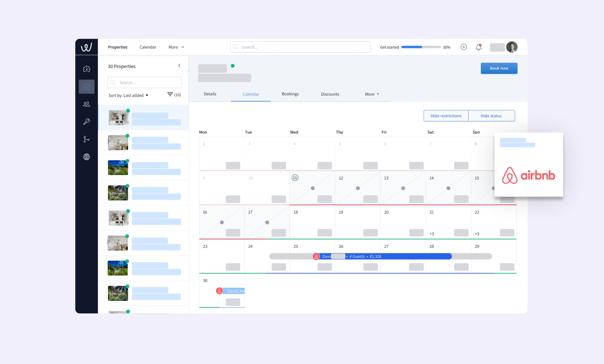Switch to the Bookings tab
Viewport: 604px width, 364px height.
(x=290, y=94)
